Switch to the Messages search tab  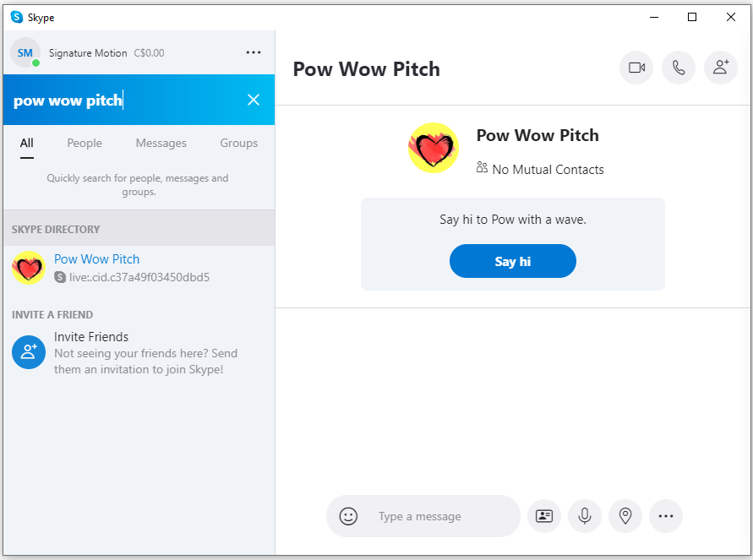point(161,143)
